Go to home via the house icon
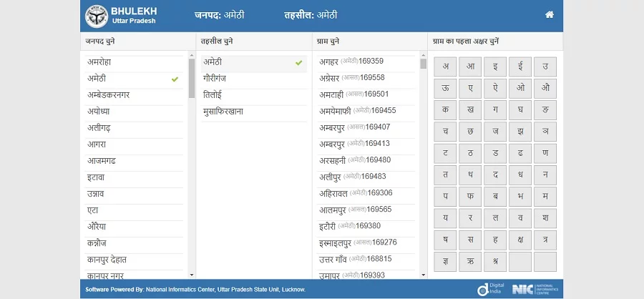644x299 pixels. 549,15
